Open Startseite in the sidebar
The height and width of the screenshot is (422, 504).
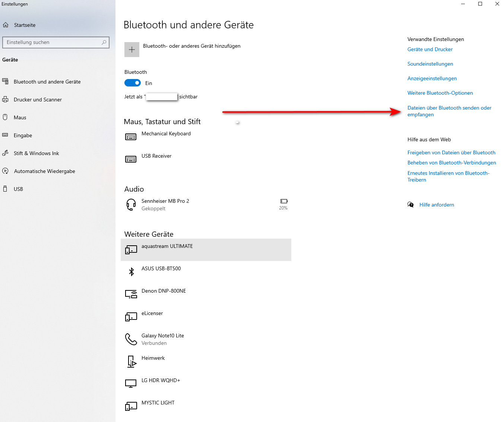point(25,25)
